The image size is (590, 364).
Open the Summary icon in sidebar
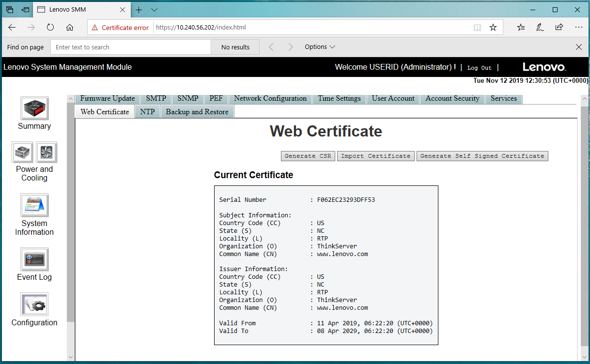[34, 108]
